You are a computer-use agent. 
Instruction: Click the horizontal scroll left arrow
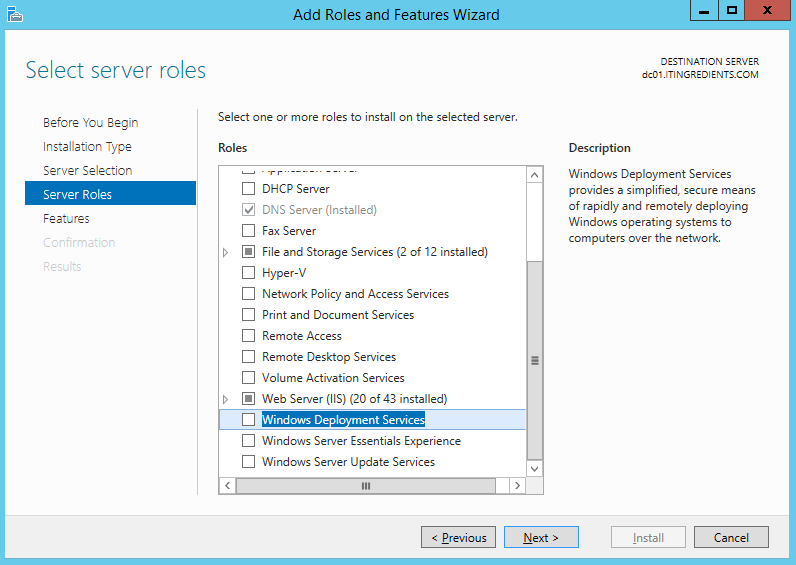(x=228, y=485)
